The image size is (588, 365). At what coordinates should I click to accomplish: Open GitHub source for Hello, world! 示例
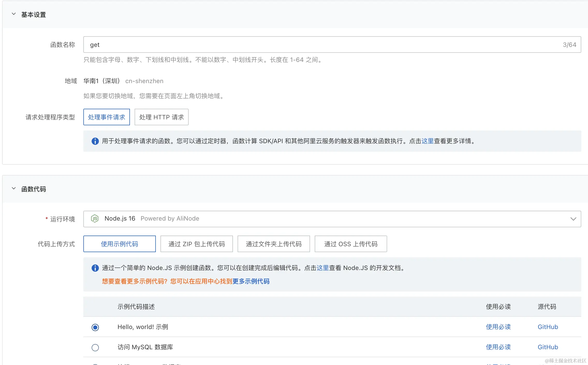pyautogui.click(x=548, y=327)
